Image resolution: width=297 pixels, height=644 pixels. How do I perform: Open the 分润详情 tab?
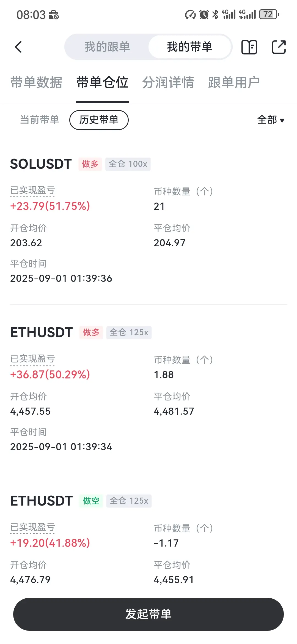[x=168, y=83]
